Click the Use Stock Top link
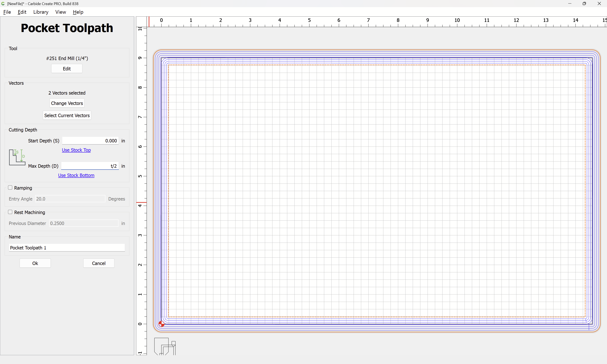 [x=76, y=150]
